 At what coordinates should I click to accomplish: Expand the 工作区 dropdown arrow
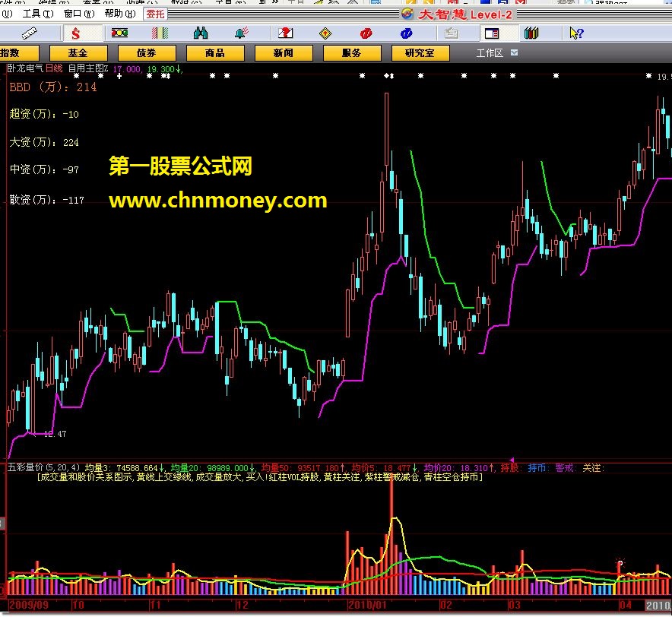click(x=515, y=52)
